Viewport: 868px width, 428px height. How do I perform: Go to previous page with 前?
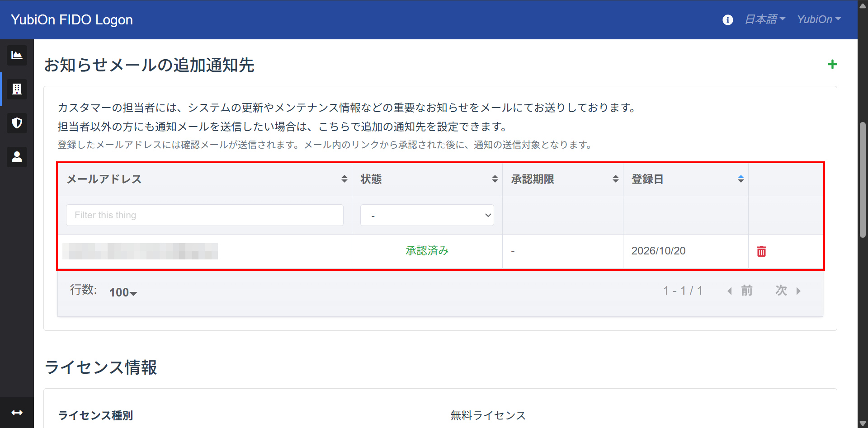click(x=740, y=291)
